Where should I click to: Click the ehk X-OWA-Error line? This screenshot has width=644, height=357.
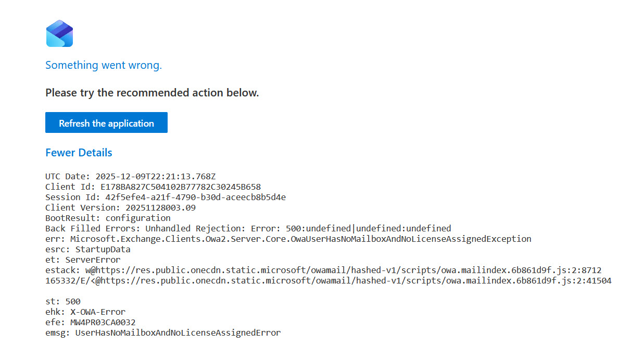click(85, 312)
